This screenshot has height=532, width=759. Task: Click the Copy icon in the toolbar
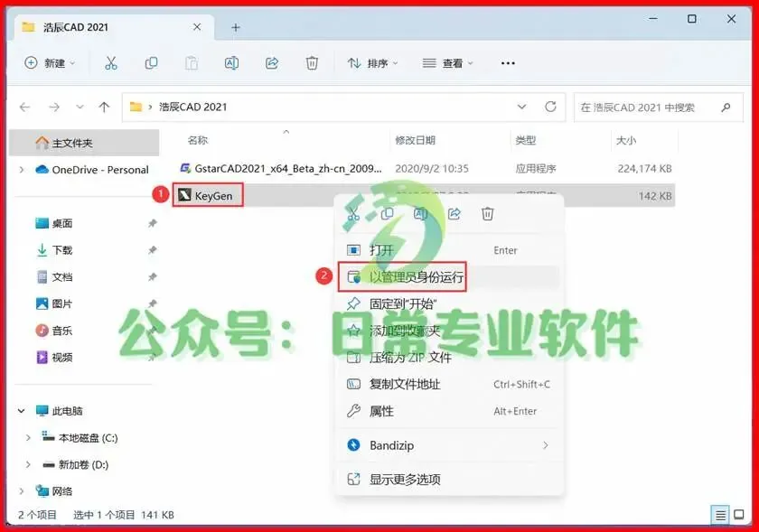pos(151,63)
